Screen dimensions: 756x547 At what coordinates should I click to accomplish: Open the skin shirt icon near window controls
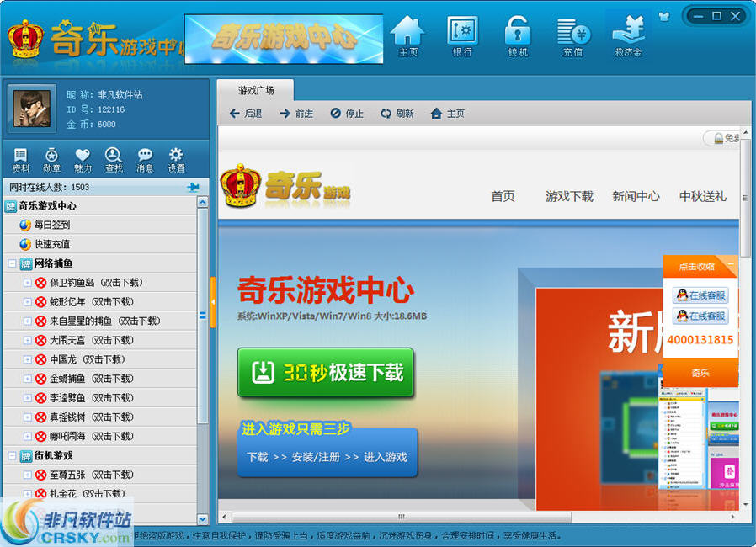(x=664, y=16)
